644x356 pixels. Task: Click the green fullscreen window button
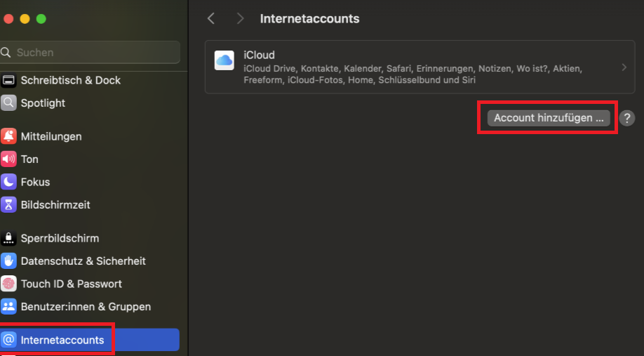click(x=41, y=19)
